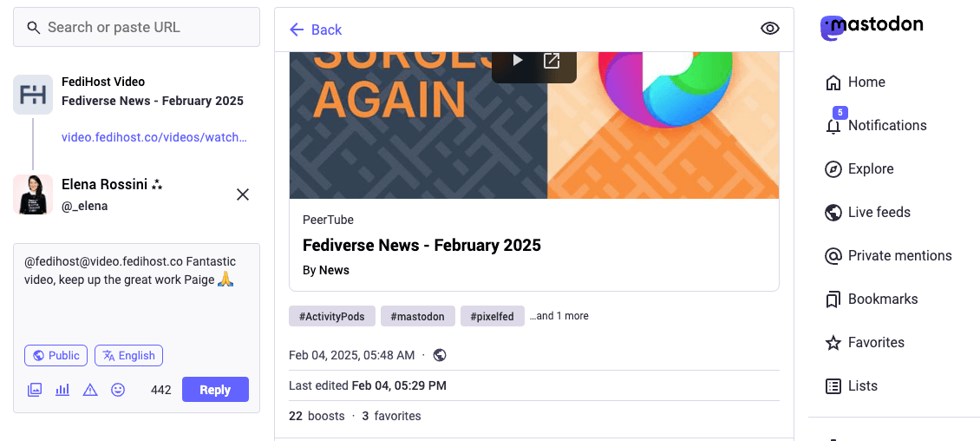980x441 pixels.
Task: Open Private mentions in the sidebar
Action: 888,256
